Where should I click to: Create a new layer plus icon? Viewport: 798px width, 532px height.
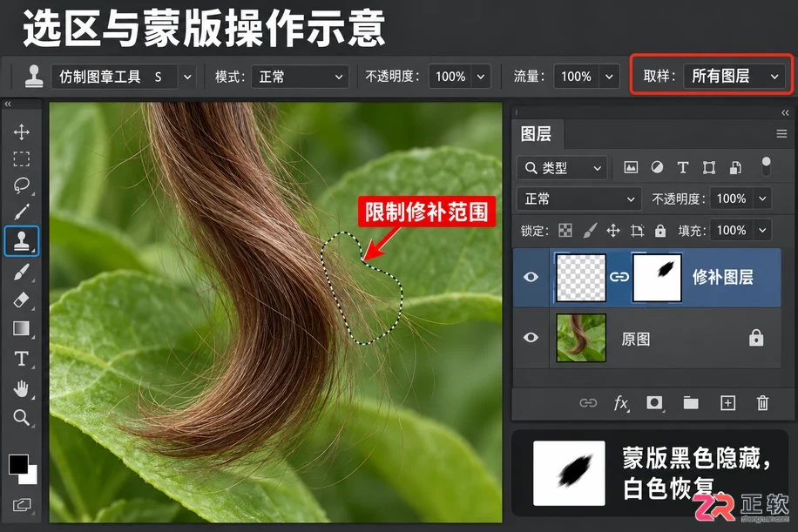727,403
